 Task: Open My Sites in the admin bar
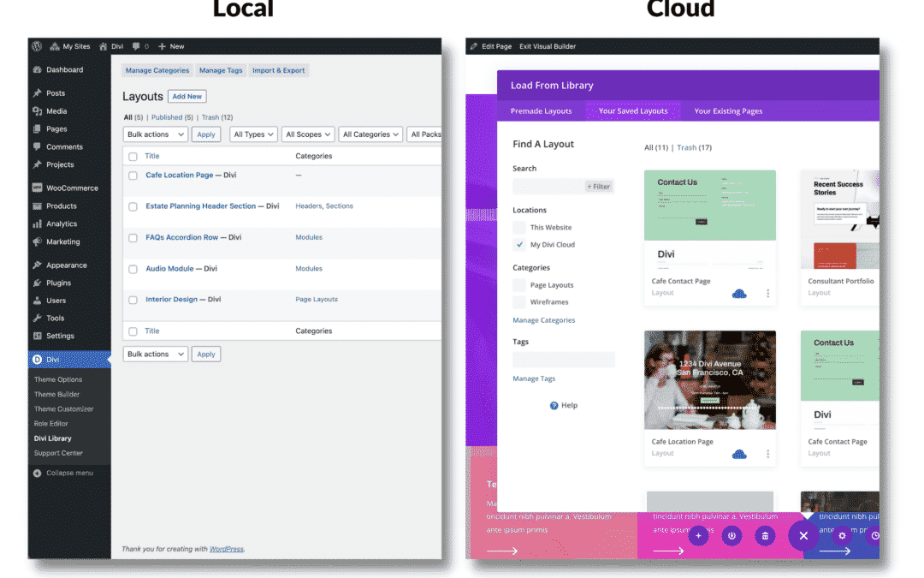click(x=70, y=46)
